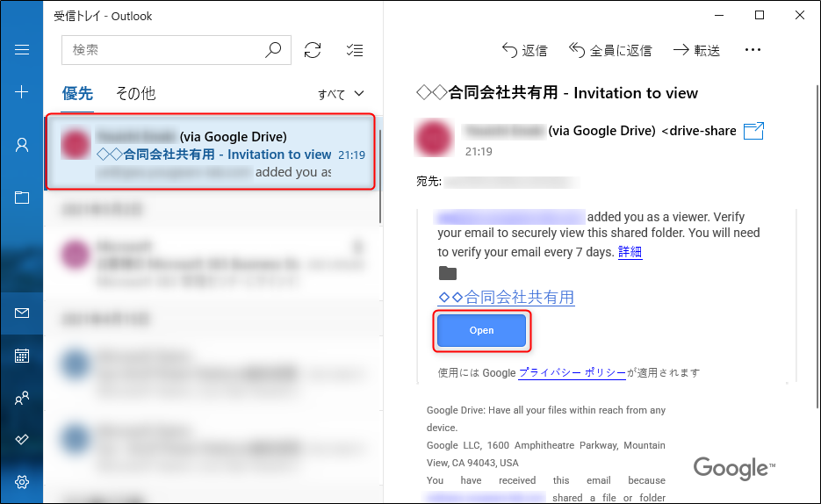Click the magnifier search icon
This screenshot has width=821, height=504.
(x=273, y=50)
